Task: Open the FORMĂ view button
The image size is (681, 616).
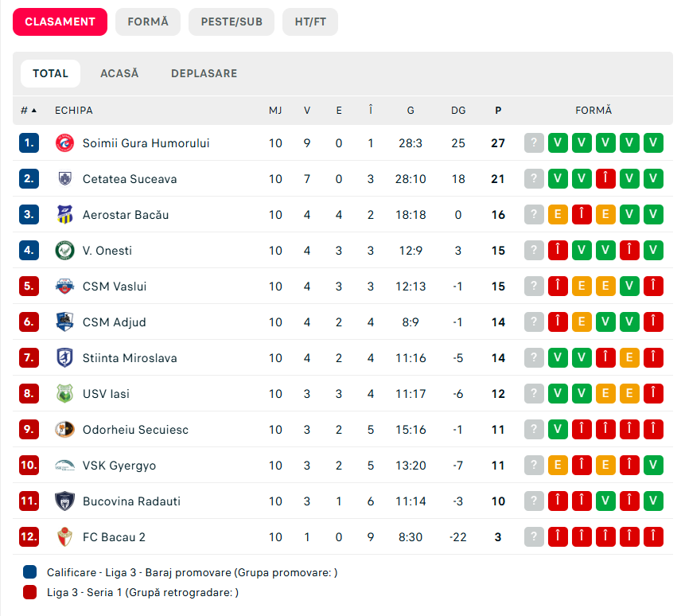Action: (x=148, y=22)
